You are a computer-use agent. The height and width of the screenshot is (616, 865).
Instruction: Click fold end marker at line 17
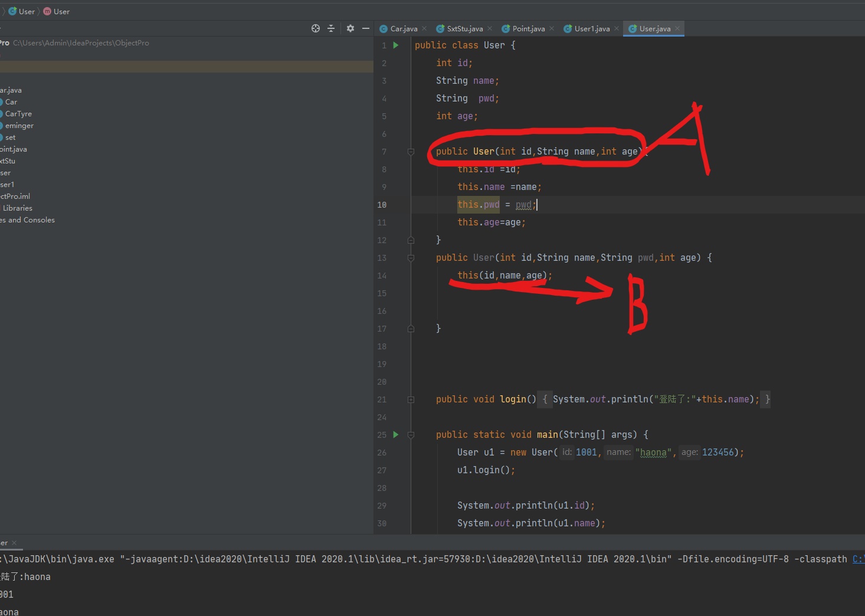coord(411,329)
